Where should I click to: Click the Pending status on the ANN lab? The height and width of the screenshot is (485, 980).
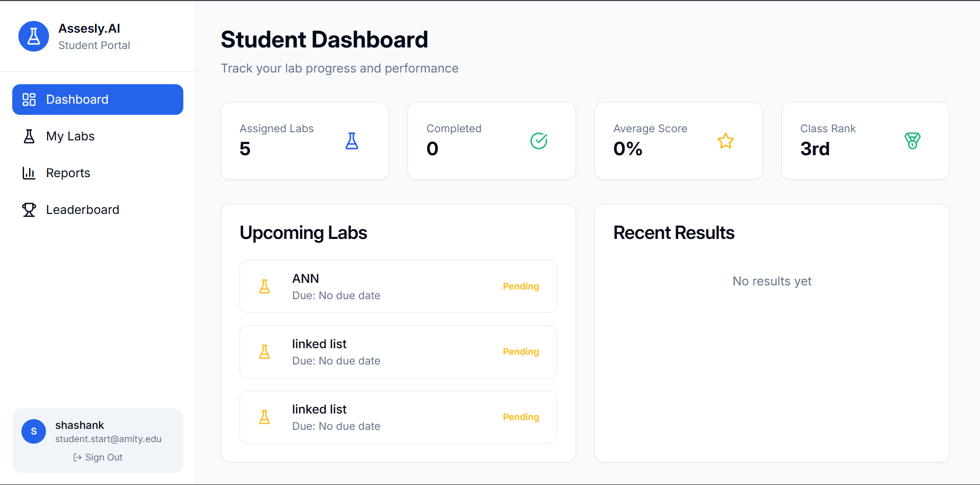[x=520, y=286]
